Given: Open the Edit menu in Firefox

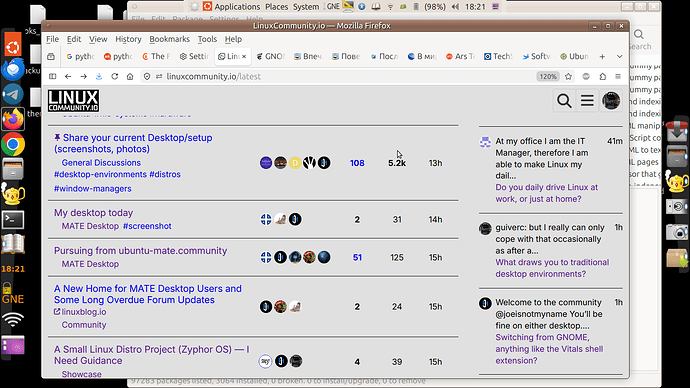Looking at the screenshot, I should click(x=74, y=39).
